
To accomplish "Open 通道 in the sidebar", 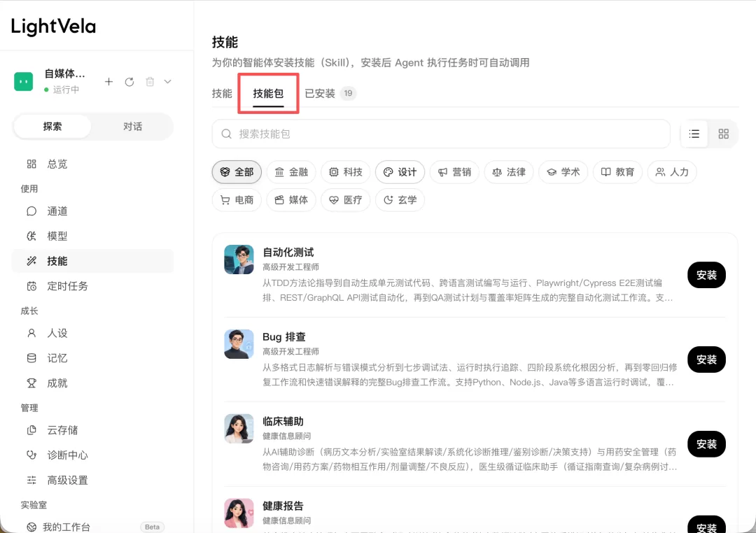I will tap(92, 211).
